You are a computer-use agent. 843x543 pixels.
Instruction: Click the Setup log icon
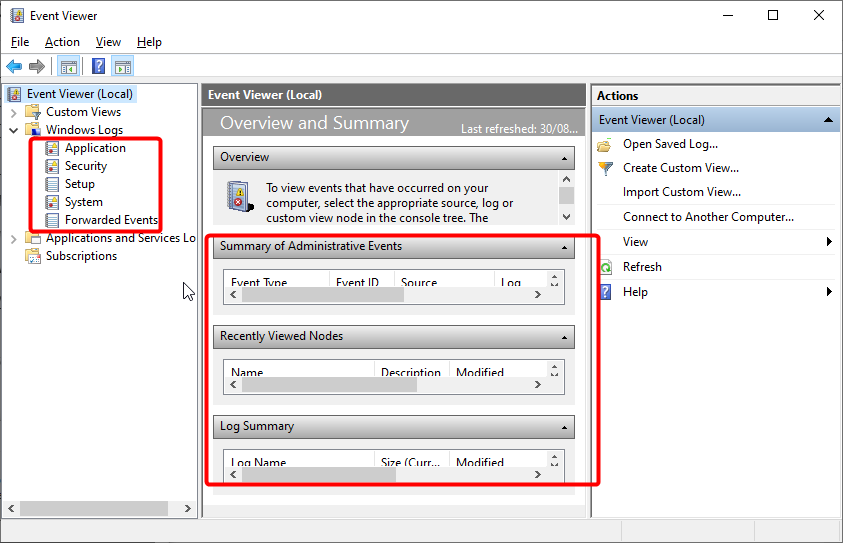52,184
